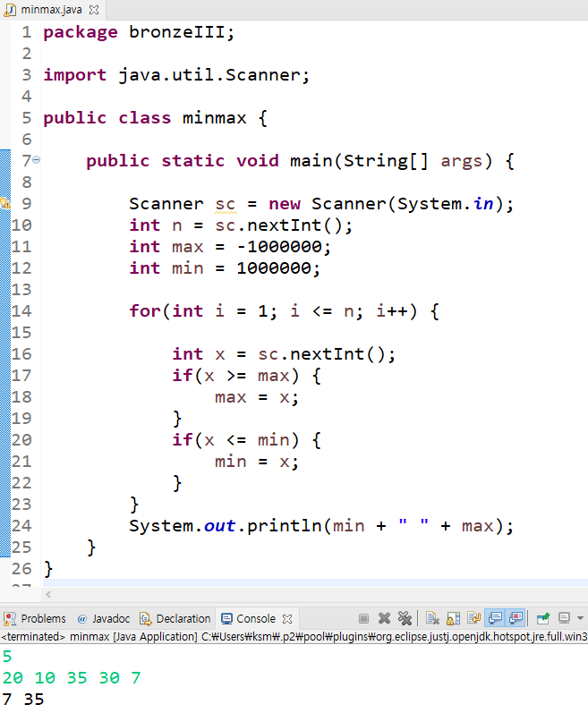
Task: Click the 'sc' variable with warning underline
Action: point(226,204)
